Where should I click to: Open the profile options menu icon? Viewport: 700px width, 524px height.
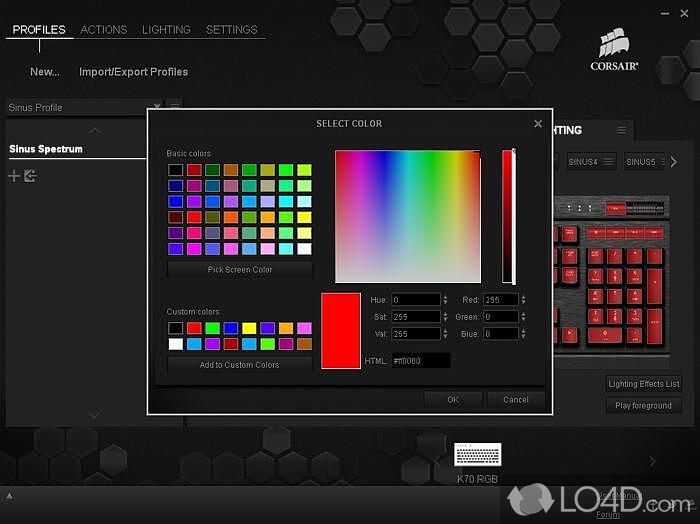click(x=175, y=105)
